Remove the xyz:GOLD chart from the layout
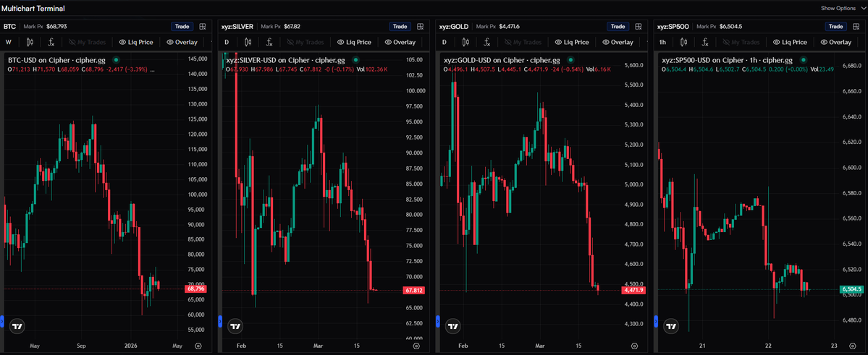The image size is (868, 355). pyautogui.click(x=639, y=27)
